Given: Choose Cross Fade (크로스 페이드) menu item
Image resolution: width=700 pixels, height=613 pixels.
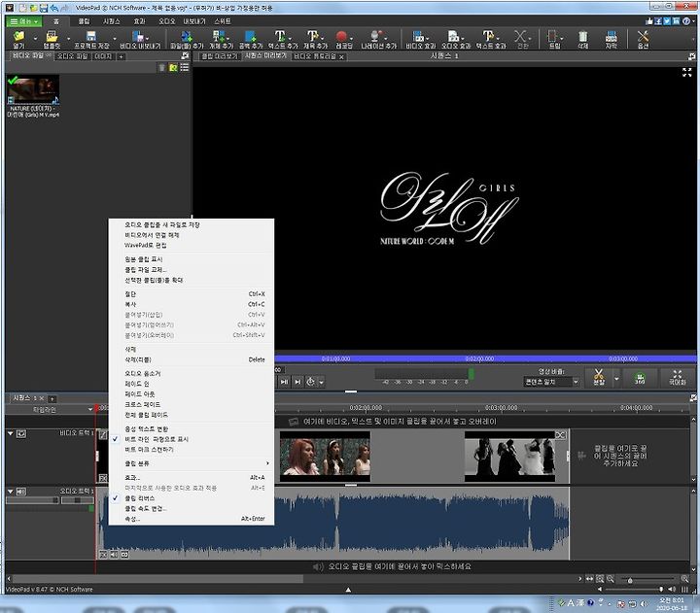Looking at the screenshot, I should [x=142, y=404].
